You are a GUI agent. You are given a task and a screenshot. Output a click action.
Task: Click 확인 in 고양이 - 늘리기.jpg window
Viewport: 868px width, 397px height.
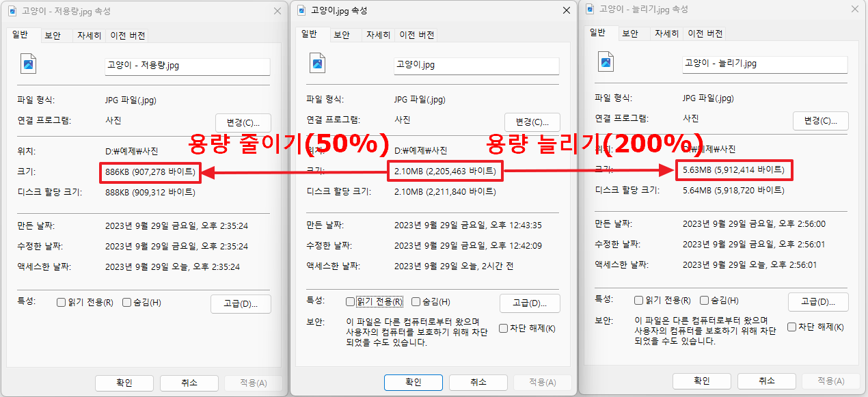click(x=702, y=381)
